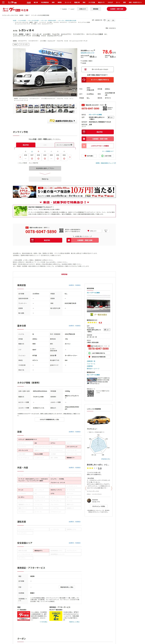Image resolution: width=145 pixels, height=644 pixels.
Task: Select the 来店予約 tab
Action: pyautogui.click(x=26, y=145)
